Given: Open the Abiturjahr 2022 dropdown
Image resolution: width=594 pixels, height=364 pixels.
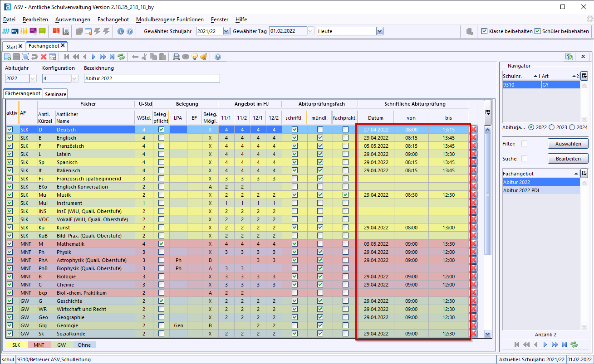Looking at the screenshot, I should pos(33,78).
